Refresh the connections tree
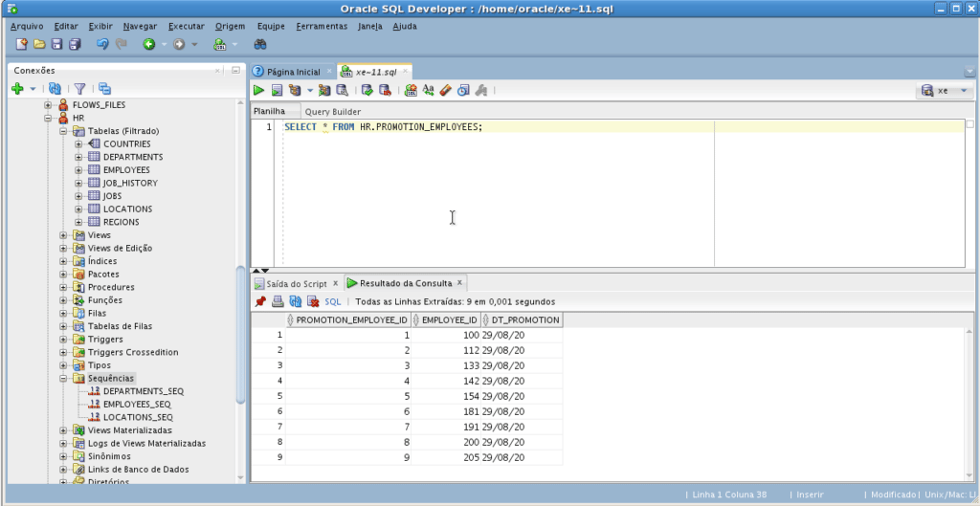The width and height of the screenshot is (980, 506). pyautogui.click(x=55, y=88)
